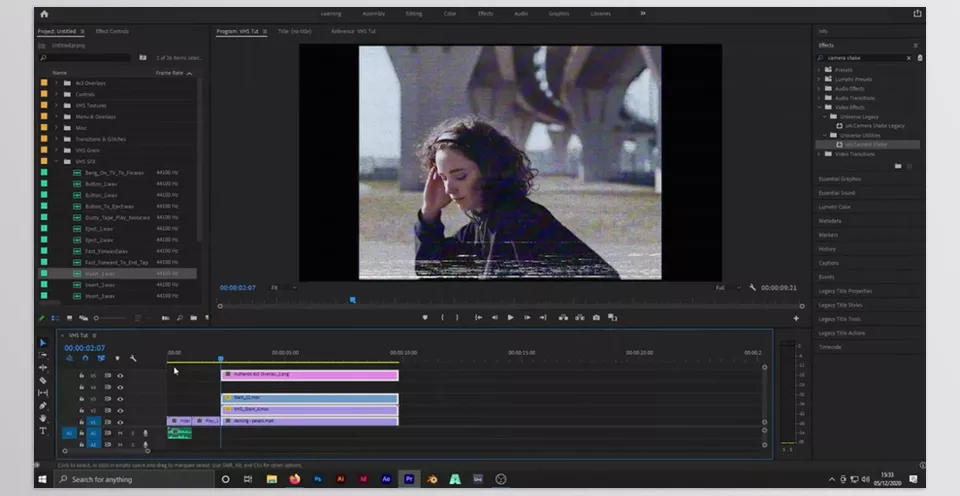Open the Essential Graphics panel
Screen dimensions: 960x496
click(x=839, y=179)
